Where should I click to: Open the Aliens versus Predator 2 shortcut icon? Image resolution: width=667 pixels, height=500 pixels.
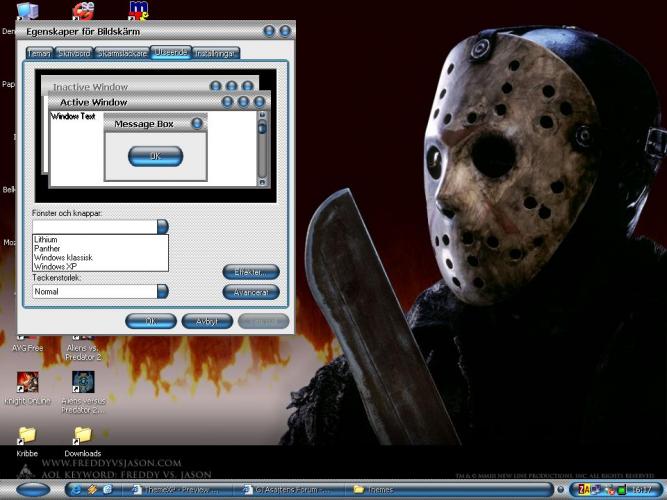[x=83, y=382]
